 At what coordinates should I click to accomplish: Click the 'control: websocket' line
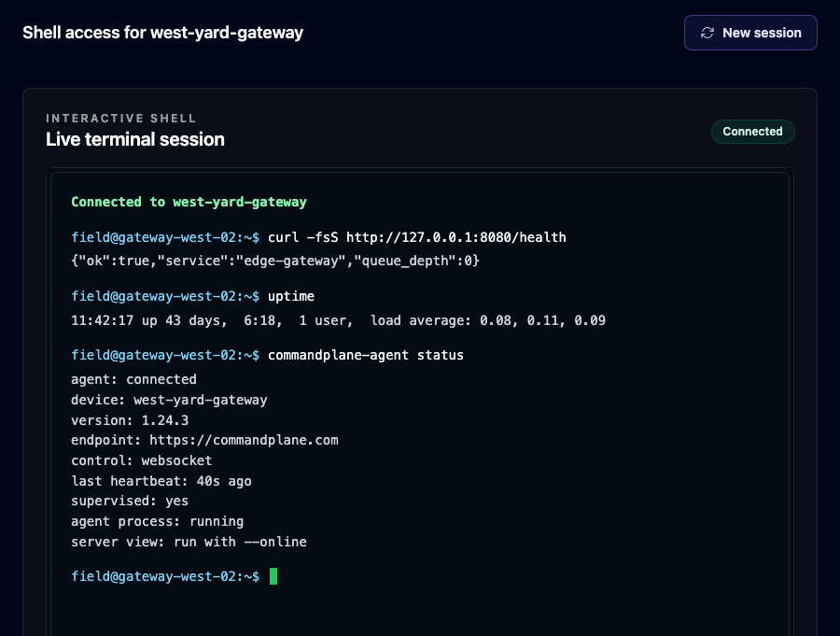(x=142, y=460)
